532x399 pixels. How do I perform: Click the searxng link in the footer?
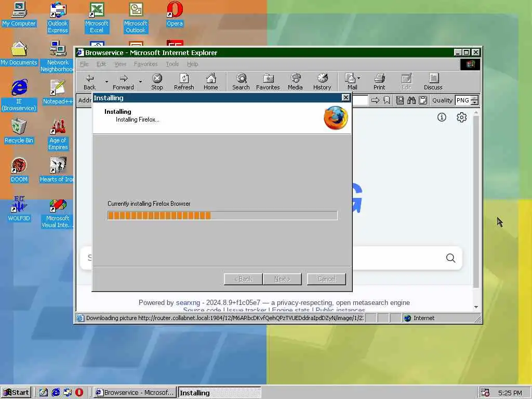coord(188,302)
